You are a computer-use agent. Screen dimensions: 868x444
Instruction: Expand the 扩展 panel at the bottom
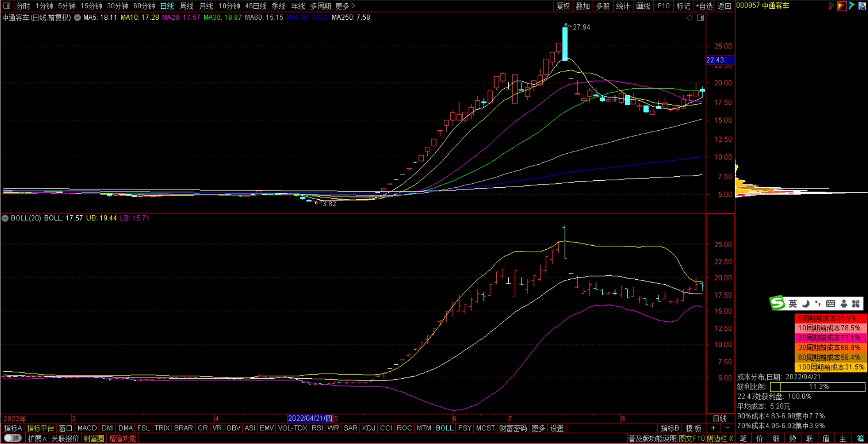click(37, 438)
